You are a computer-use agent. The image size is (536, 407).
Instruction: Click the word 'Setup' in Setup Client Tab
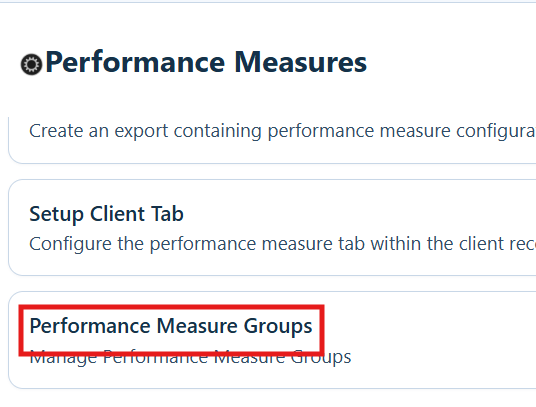click(56, 215)
